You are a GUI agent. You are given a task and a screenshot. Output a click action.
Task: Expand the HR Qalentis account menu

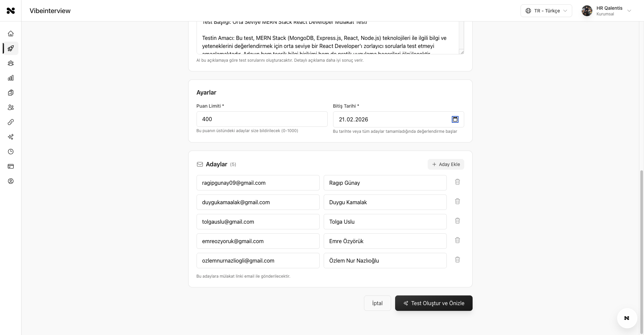[x=607, y=10]
